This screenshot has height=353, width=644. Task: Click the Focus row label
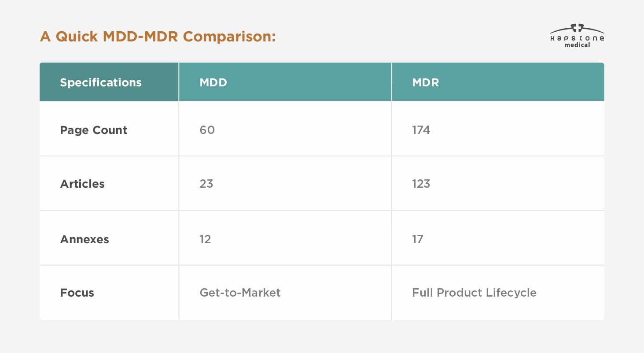[x=77, y=293]
